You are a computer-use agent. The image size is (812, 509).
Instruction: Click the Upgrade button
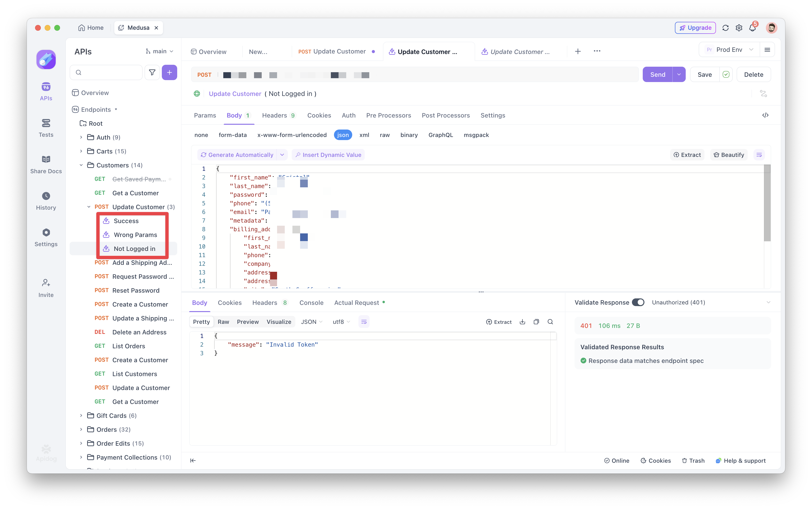695,28
